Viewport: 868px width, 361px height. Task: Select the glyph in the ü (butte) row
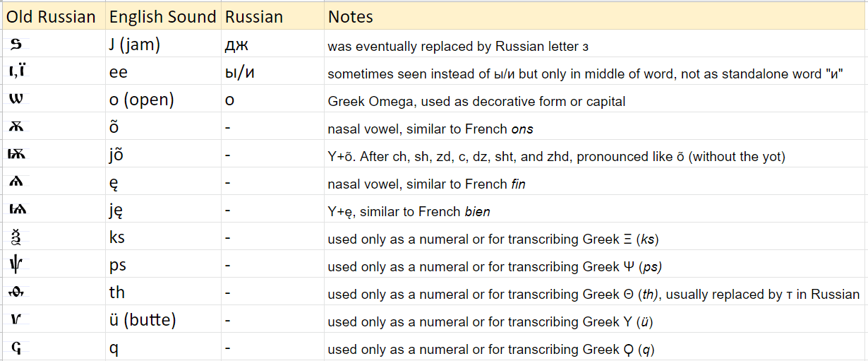coord(16,320)
